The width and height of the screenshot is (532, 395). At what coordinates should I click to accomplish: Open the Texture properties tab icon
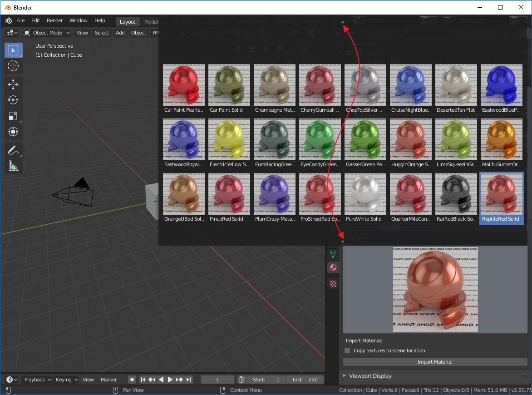[x=333, y=284]
